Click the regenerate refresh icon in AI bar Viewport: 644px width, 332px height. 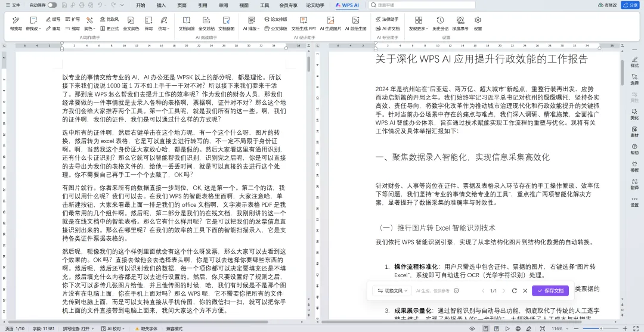click(x=514, y=290)
